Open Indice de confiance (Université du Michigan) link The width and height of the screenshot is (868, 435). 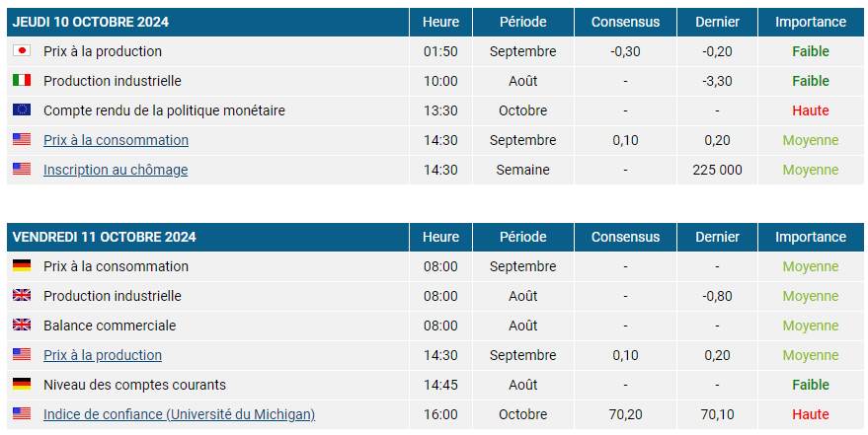(x=180, y=414)
